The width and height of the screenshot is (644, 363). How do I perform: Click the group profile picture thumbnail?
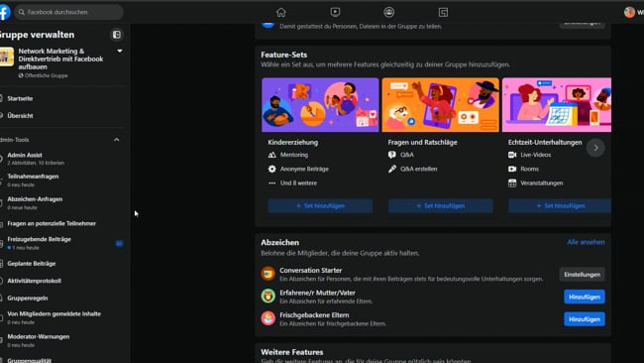coord(7,57)
